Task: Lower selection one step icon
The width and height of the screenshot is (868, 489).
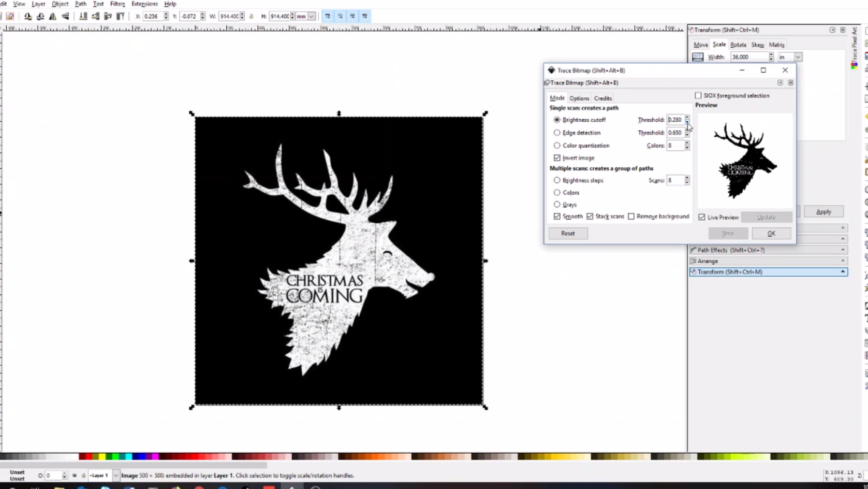Action: (x=95, y=16)
